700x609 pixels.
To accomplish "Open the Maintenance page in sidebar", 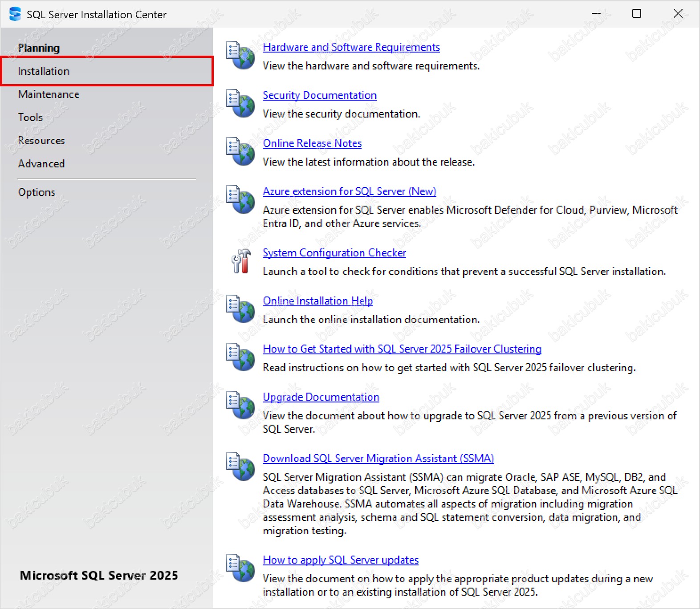I will 49,94.
